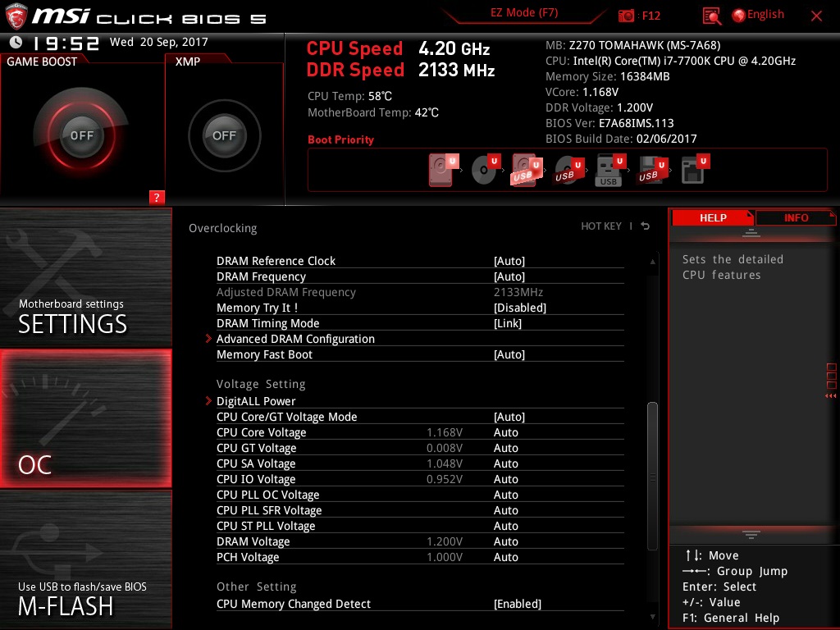Select the first hard disk boot device icon

click(442, 171)
